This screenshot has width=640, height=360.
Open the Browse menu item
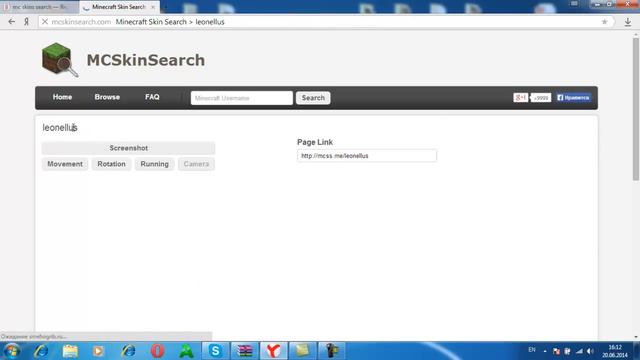[107, 97]
